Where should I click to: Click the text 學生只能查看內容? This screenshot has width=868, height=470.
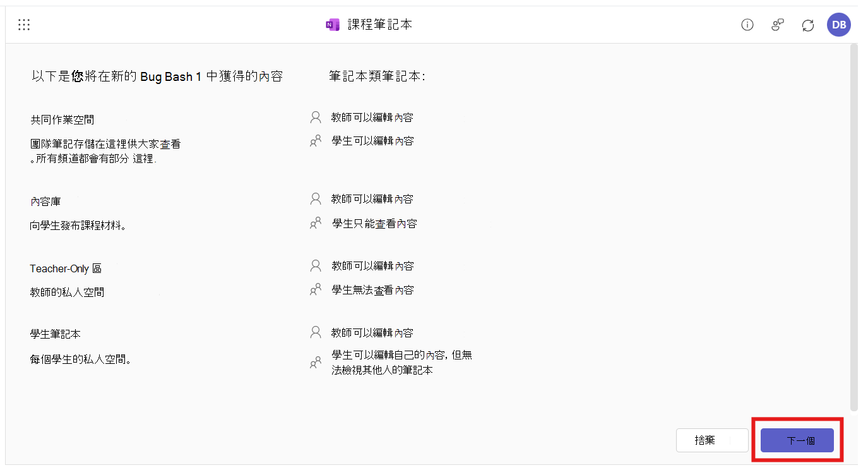tap(374, 224)
